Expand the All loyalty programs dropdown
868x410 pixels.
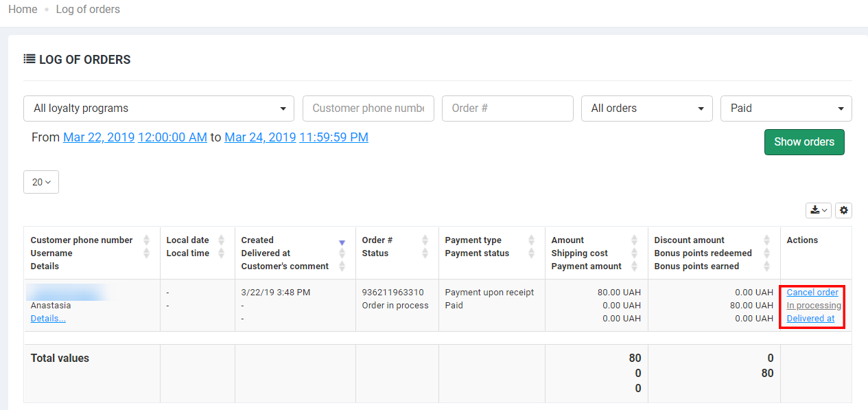pyautogui.click(x=159, y=109)
